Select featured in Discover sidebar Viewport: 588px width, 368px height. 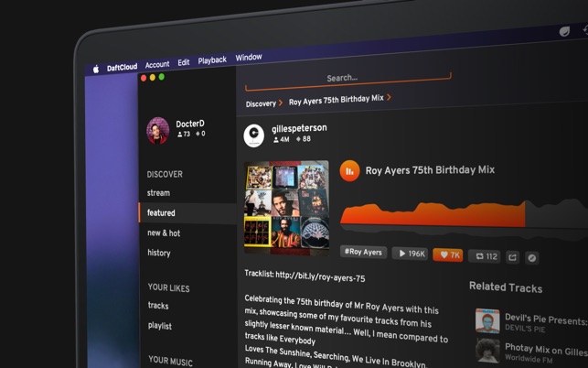pyautogui.click(x=187, y=213)
